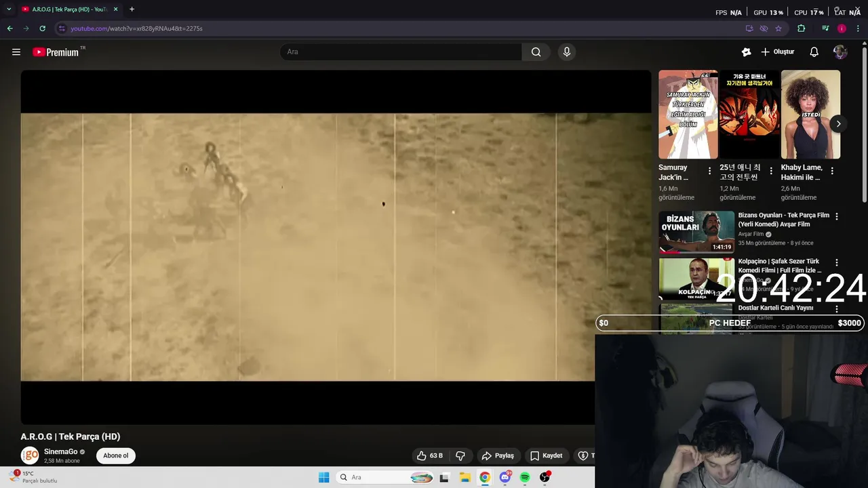Click the YouTube search field

click(x=401, y=52)
